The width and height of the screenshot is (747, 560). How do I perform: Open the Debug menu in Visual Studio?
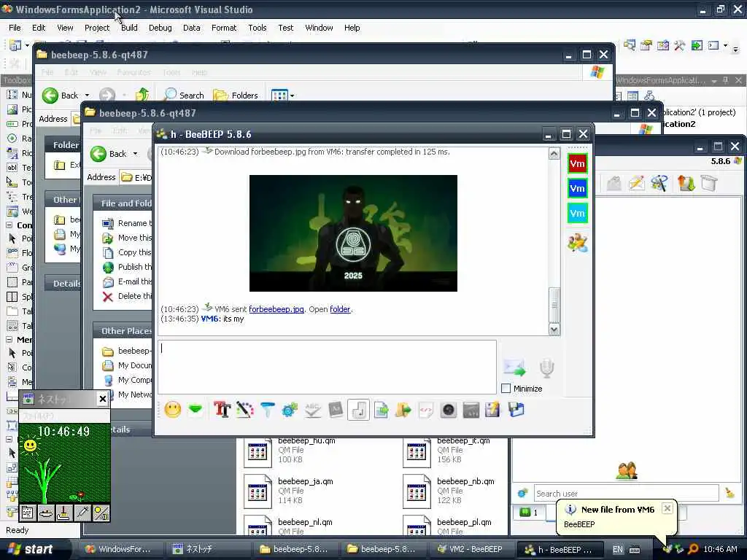pyautogui.click(x=160, y=28)
